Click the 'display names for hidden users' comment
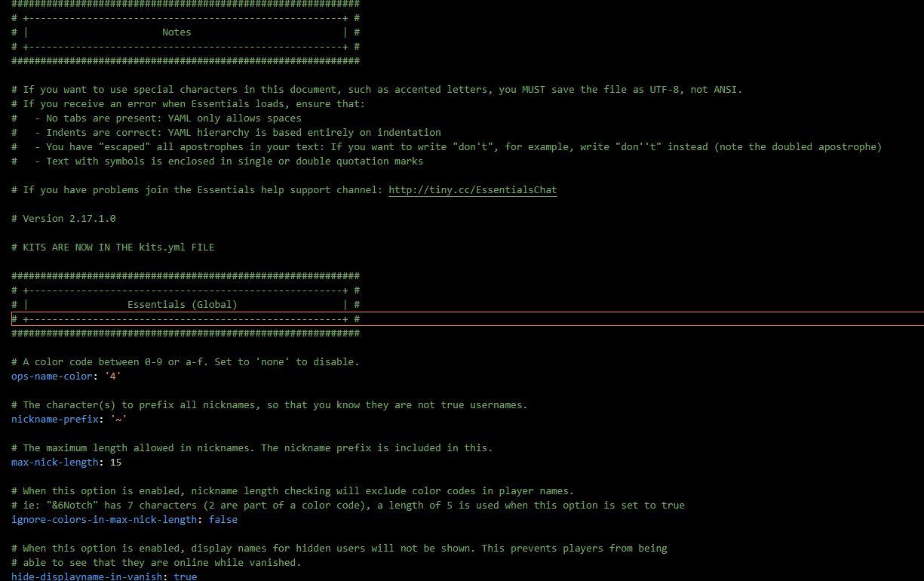924x581 pixels. click(x=339, y=549)
